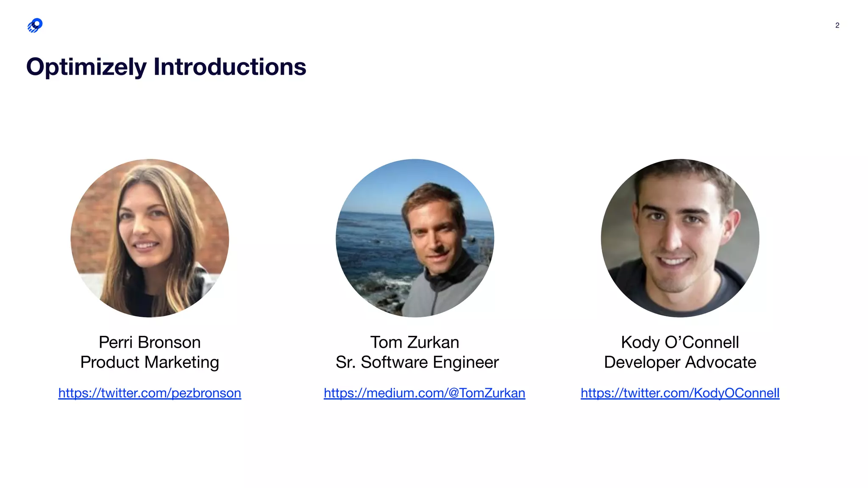The image size is (868, 488).
Task: Click the Sr. Software Engineer job title
Action: click(417, 362)
